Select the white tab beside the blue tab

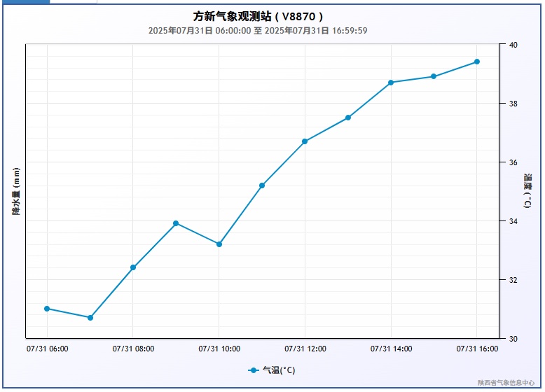point(74,2)
